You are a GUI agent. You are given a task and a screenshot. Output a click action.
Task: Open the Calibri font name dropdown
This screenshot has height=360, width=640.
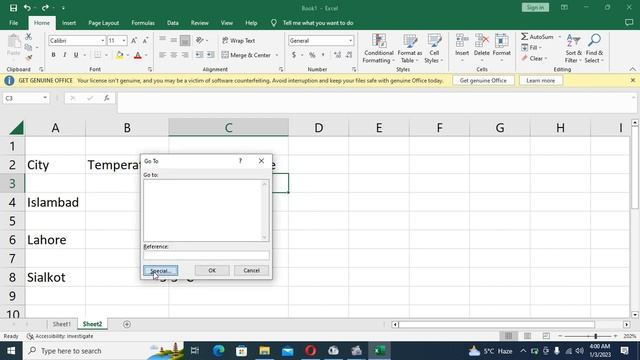tap(102, 41)
